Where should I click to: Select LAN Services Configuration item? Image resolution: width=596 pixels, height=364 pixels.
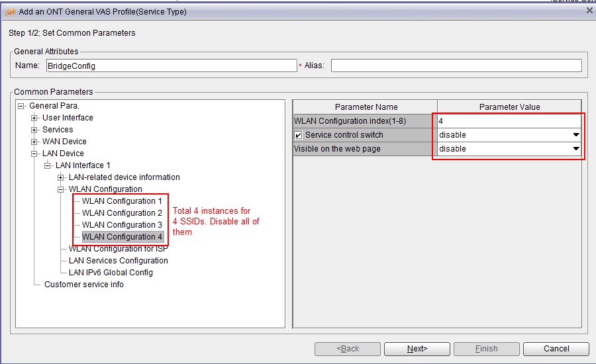(x=118, y=261)
